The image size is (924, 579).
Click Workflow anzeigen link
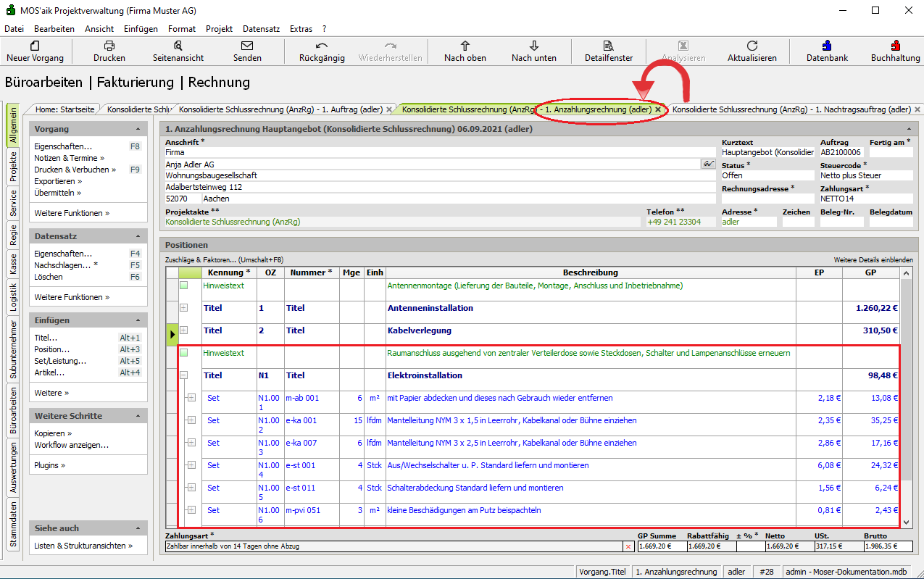[x=71, y=445]
